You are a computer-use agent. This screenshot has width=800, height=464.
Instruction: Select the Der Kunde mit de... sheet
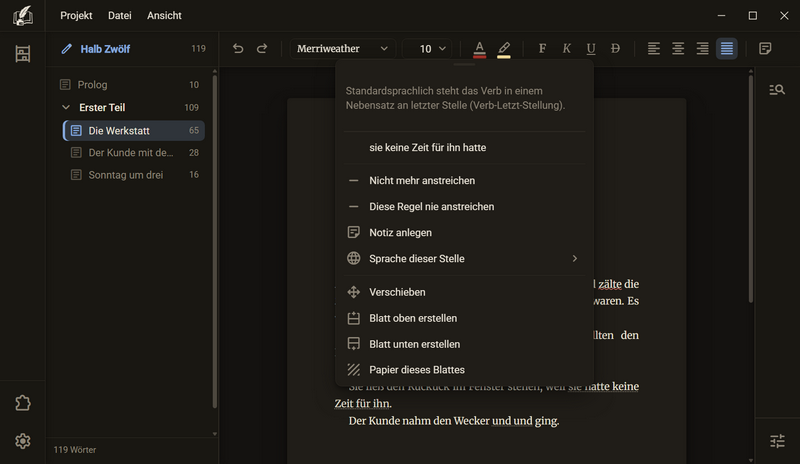pyautogui.click(x=134, y=153)
